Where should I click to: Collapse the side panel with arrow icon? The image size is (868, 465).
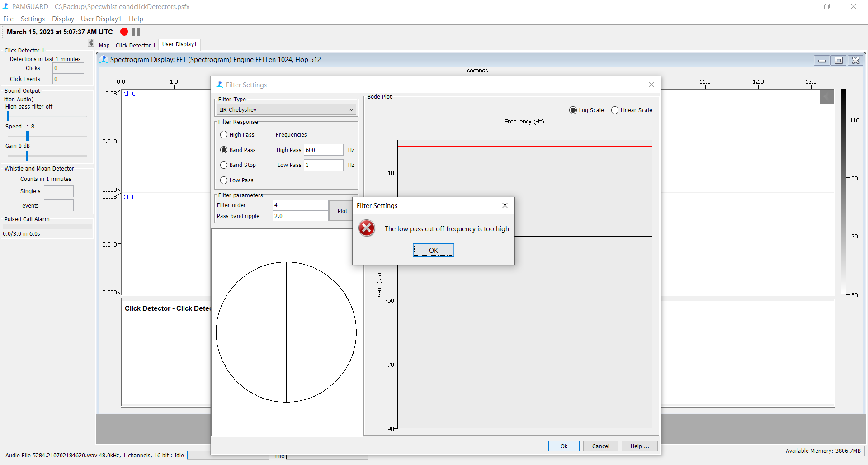(x=91, y=43)
